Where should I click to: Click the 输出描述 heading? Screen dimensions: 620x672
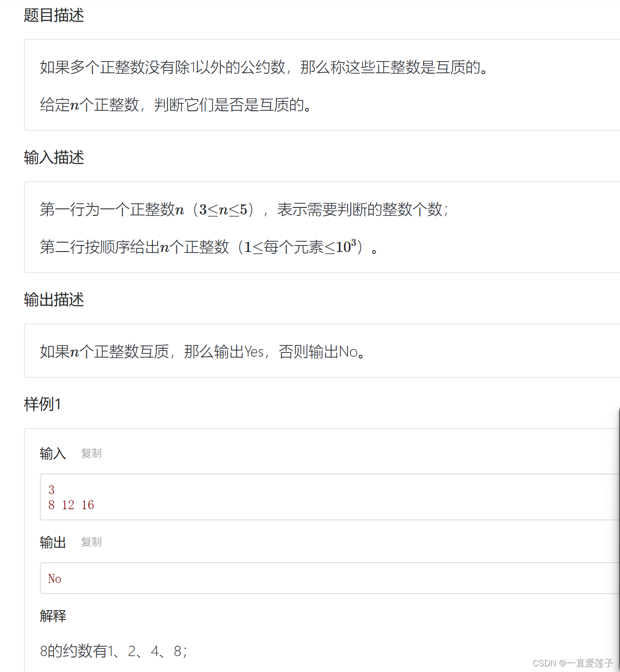tap(54, 299)
